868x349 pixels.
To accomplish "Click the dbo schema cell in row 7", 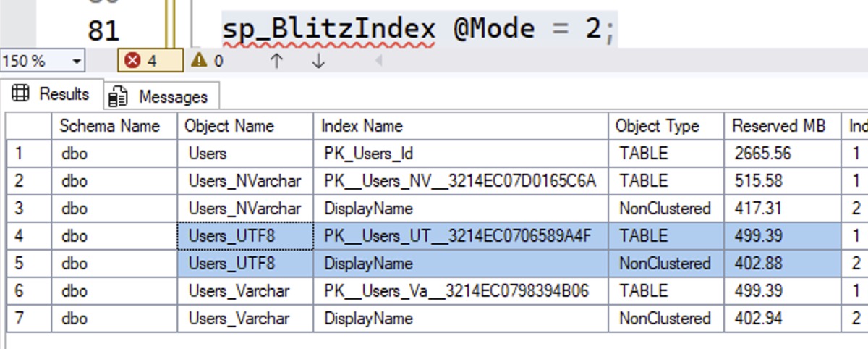I will tap(114, 319).
